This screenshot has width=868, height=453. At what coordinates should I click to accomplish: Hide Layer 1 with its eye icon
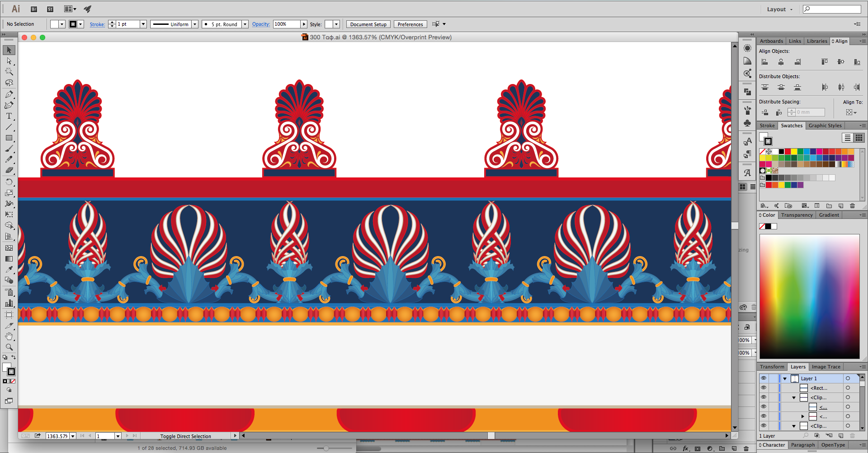point(764,378)
